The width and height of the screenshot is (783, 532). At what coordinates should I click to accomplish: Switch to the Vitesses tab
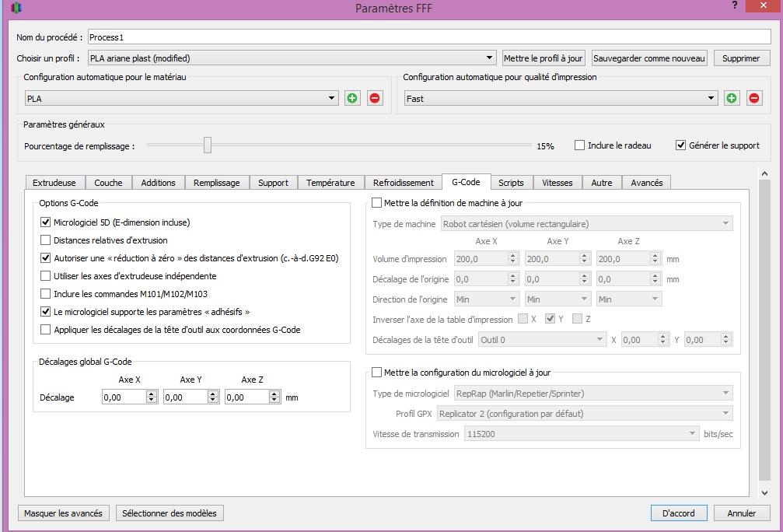(558, 183)
